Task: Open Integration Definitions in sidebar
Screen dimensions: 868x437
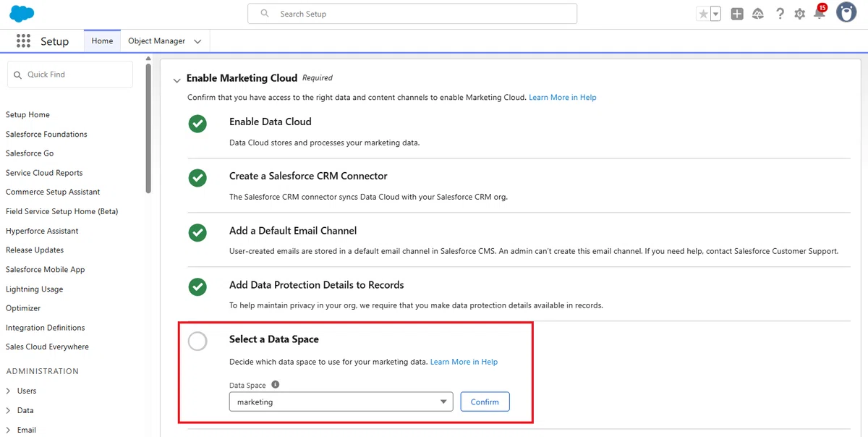Action: point(45,328)
